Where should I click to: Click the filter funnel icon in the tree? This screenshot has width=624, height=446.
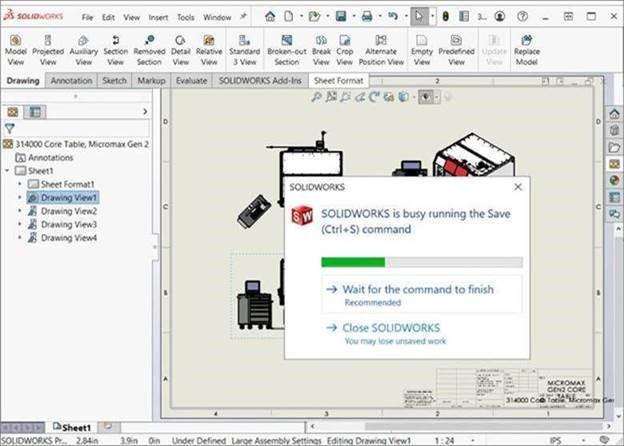pyautogui.click(x=10, y=129)
